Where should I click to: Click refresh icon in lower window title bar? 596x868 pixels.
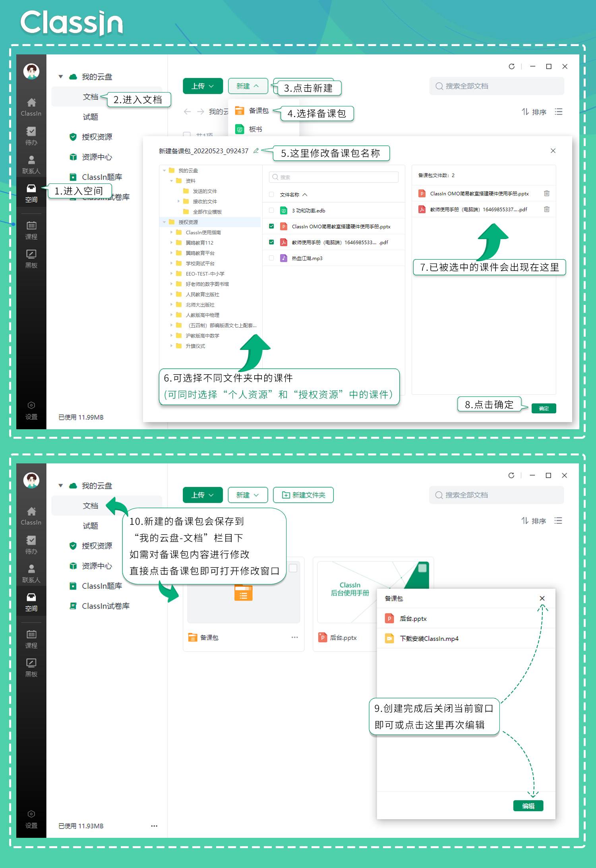point(511,475)
